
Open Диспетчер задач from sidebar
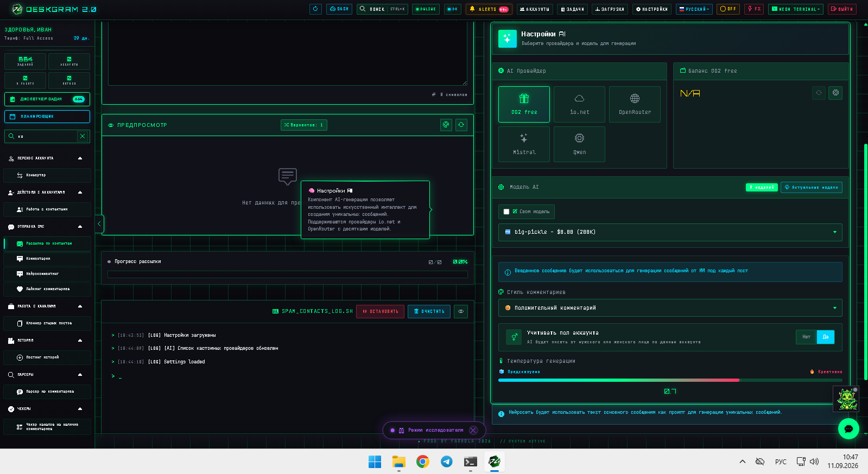click(47, 99)
